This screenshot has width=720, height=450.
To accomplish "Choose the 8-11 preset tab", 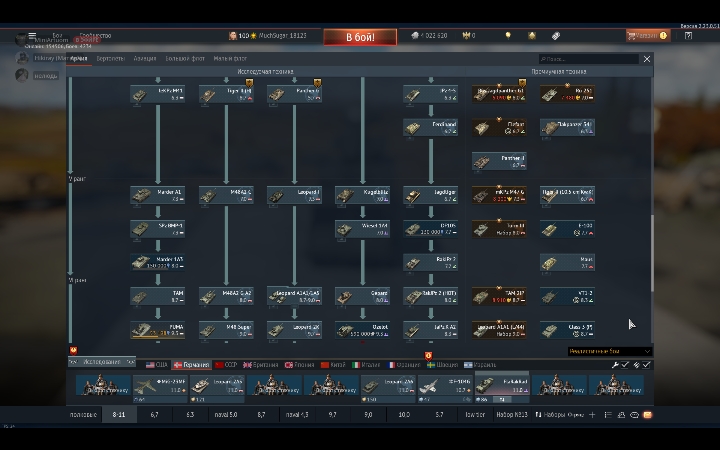I will (119, 415).
